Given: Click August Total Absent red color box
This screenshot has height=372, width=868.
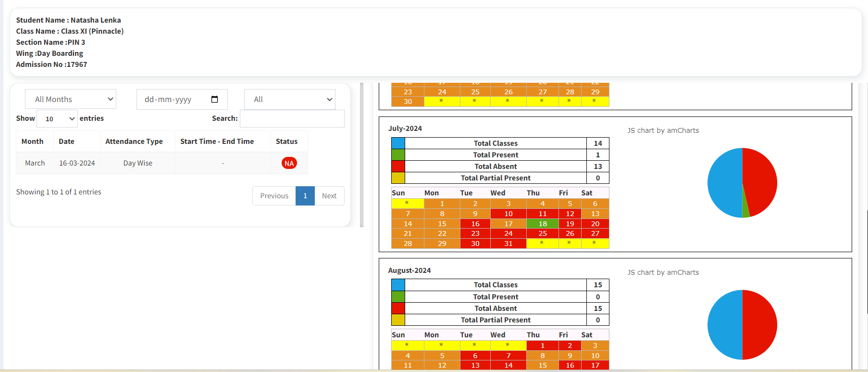Looking at the screenshot, I should pyautogui.click(x=398, y=308).
